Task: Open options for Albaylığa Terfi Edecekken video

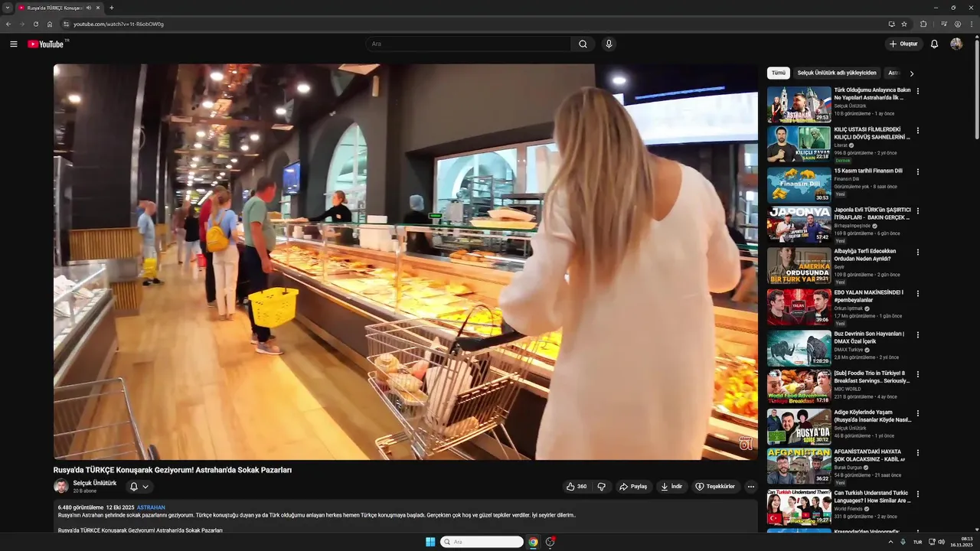Action: [918, 252]
